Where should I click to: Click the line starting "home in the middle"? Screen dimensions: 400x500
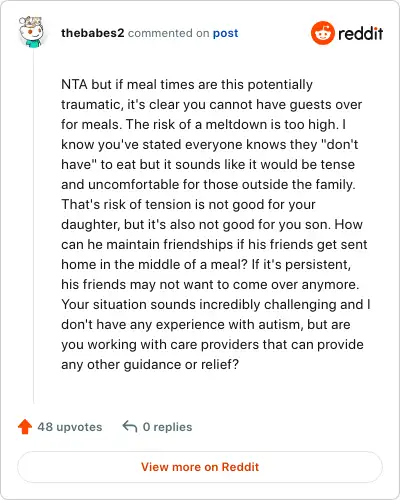[206, 264]
